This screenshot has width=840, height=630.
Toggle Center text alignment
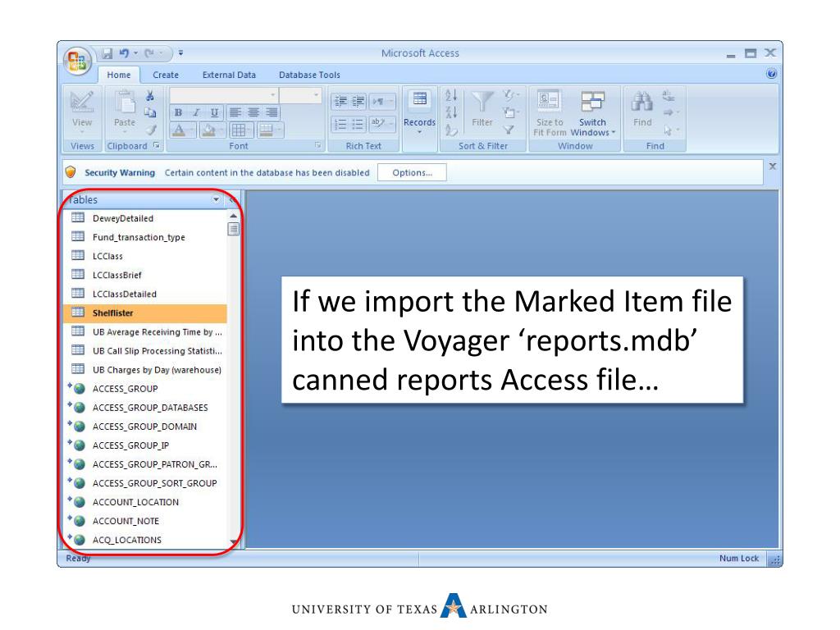(253, 112)
